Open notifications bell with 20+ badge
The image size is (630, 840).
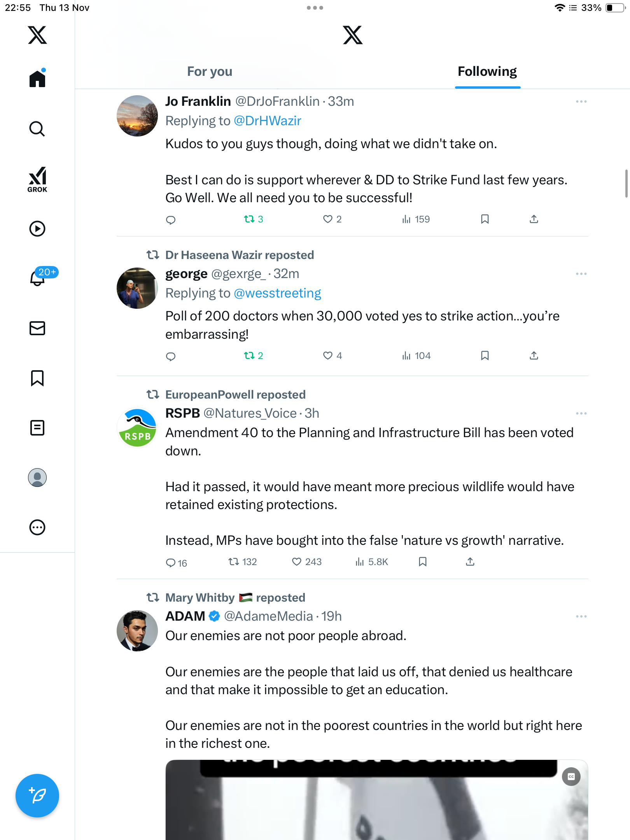(x=38, y=278)
